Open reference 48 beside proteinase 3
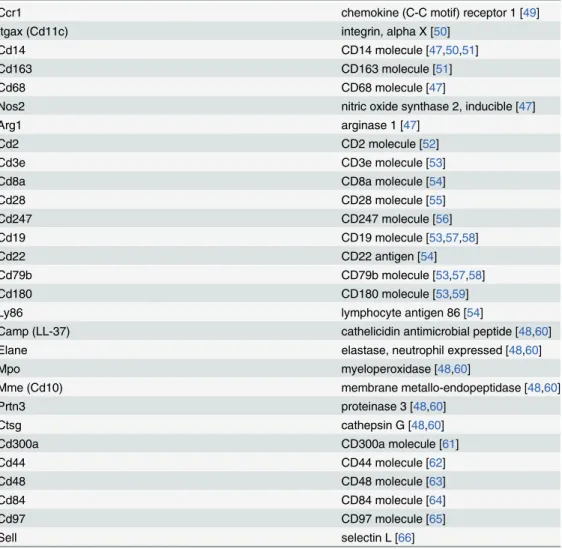Viewport: 562px width, 549px height. (420, 407)
